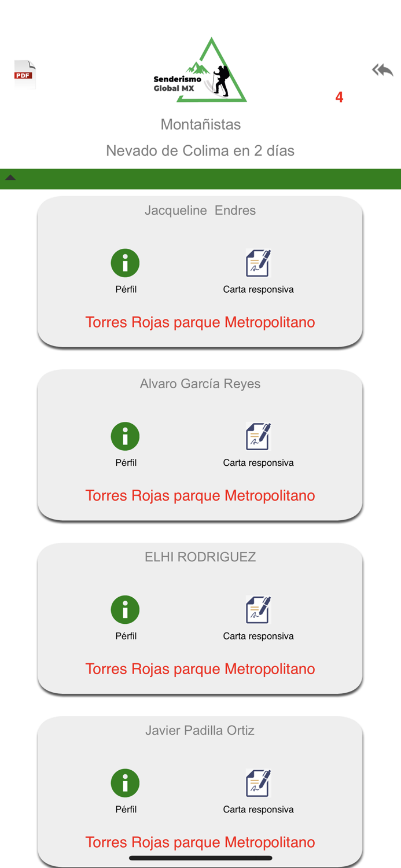Tap the Pérfil info icon for ELHI RODRIGUEZ

[125, 609]
